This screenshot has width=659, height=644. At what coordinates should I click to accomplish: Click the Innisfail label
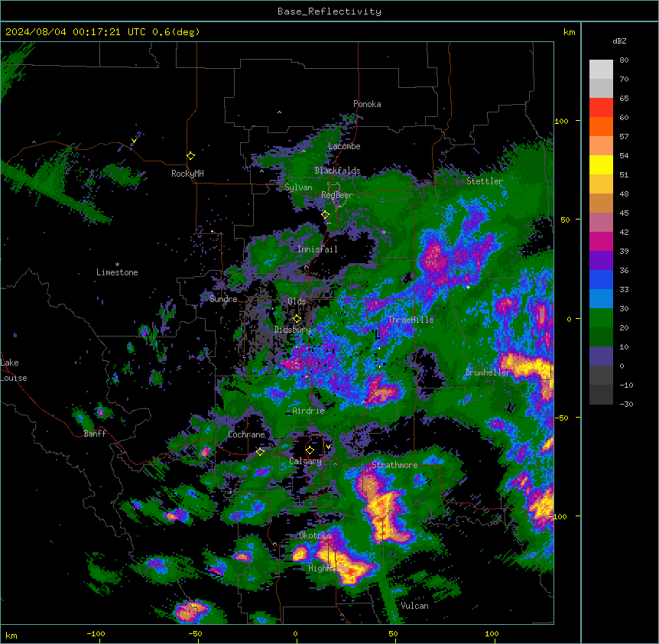point(317,249)
